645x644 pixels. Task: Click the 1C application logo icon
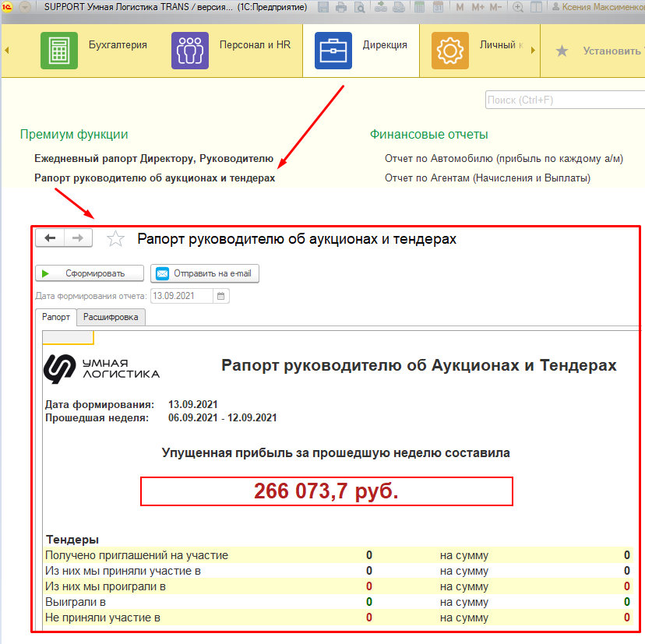8,7
